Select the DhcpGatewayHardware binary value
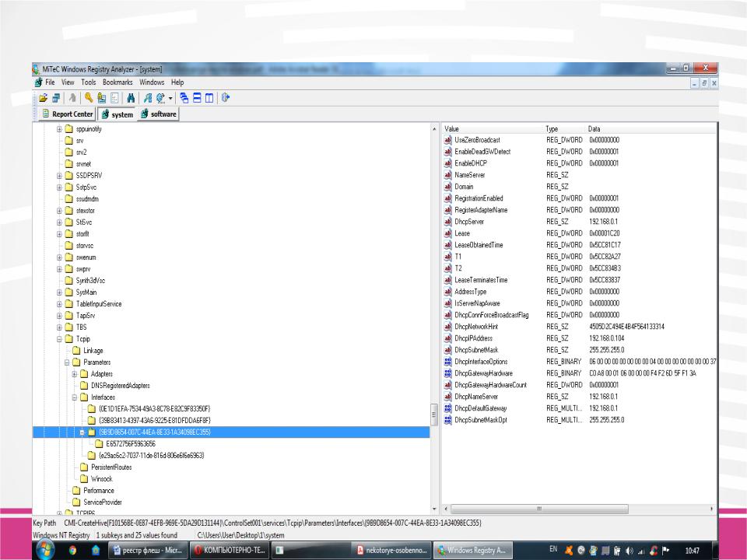This screenshot has width=747, height=560. 579,373
